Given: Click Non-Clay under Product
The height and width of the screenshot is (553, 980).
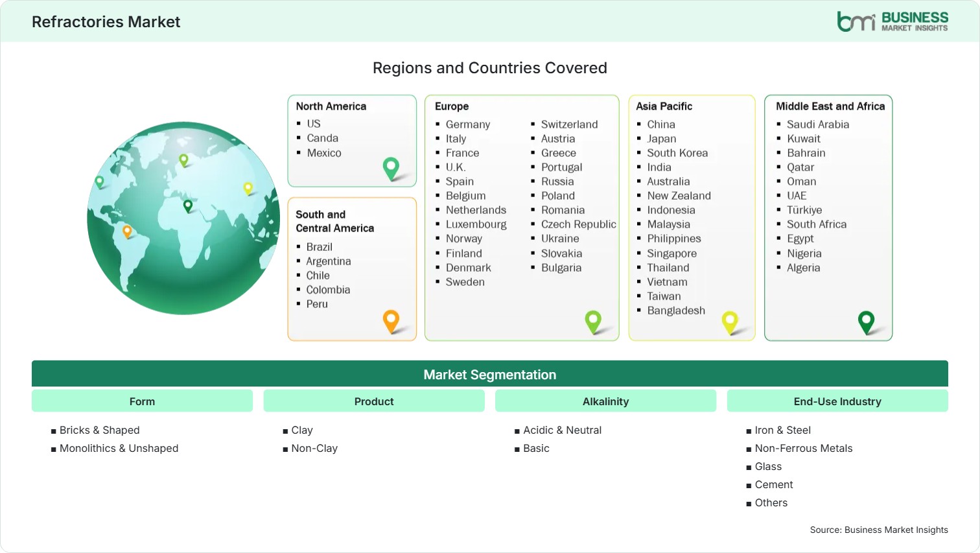Looking at the screenshot, I should (x=314, y=449).
